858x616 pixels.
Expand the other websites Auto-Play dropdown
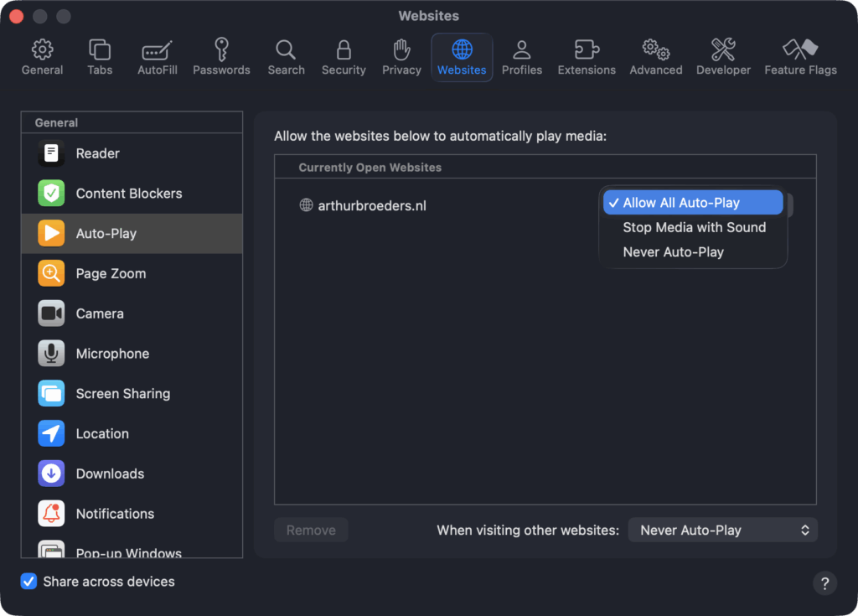pyautogui.click(x=722, y=530)
